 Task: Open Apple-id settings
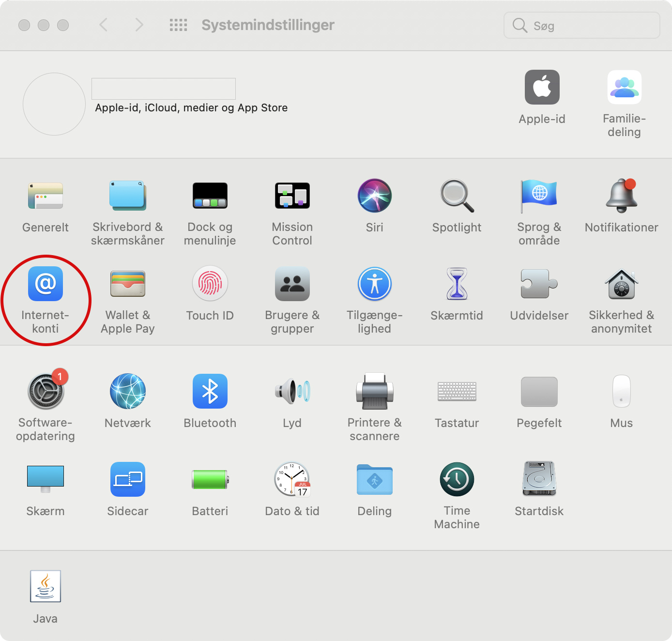click(x=542, y=87)
